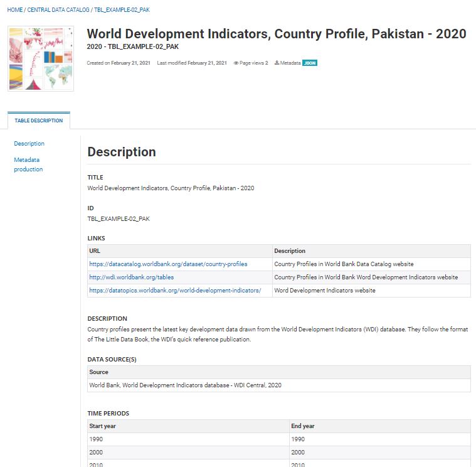Visit the datatopics world-development-indicators link
The height and width of the screenshot is (467, 476).
tap(175, 291)
